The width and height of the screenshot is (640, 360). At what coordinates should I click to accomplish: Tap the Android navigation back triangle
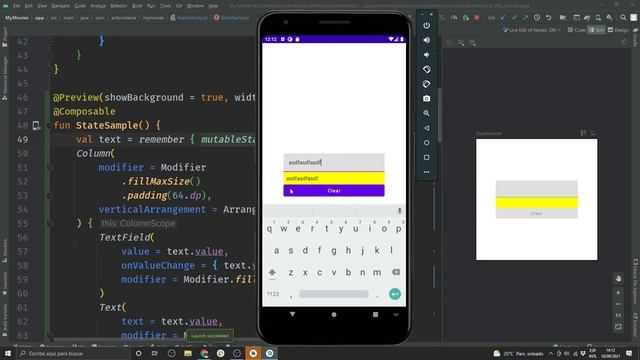(x=292, y=314)
